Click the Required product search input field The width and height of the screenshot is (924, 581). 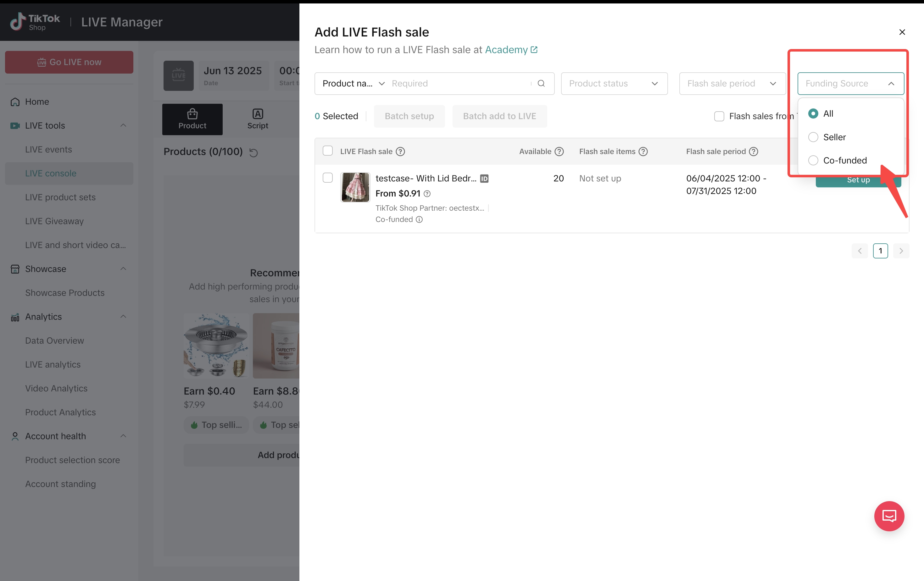(x=459, y=83)
